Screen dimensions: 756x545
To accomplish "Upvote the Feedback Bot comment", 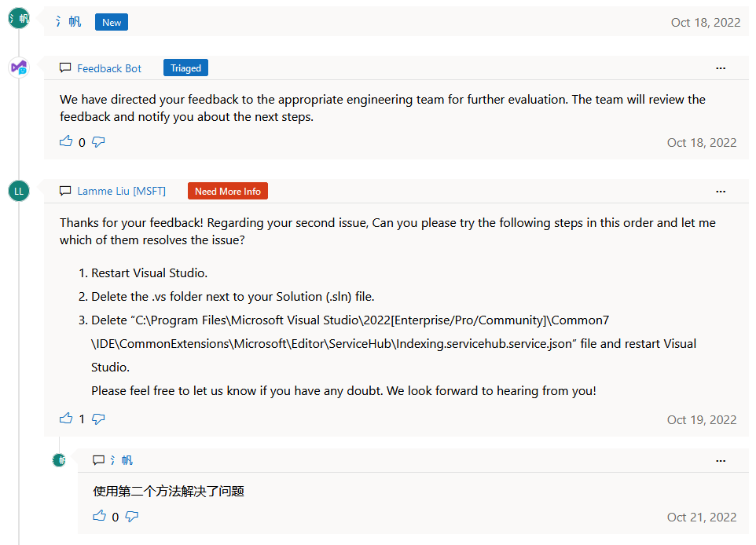I will point(66,142).
